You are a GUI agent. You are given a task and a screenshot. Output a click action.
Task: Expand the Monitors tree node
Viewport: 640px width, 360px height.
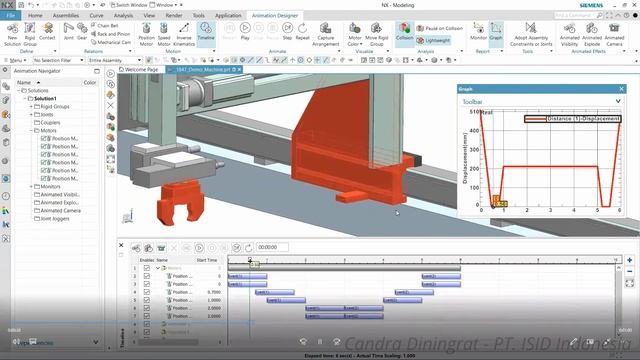point(31,187)
